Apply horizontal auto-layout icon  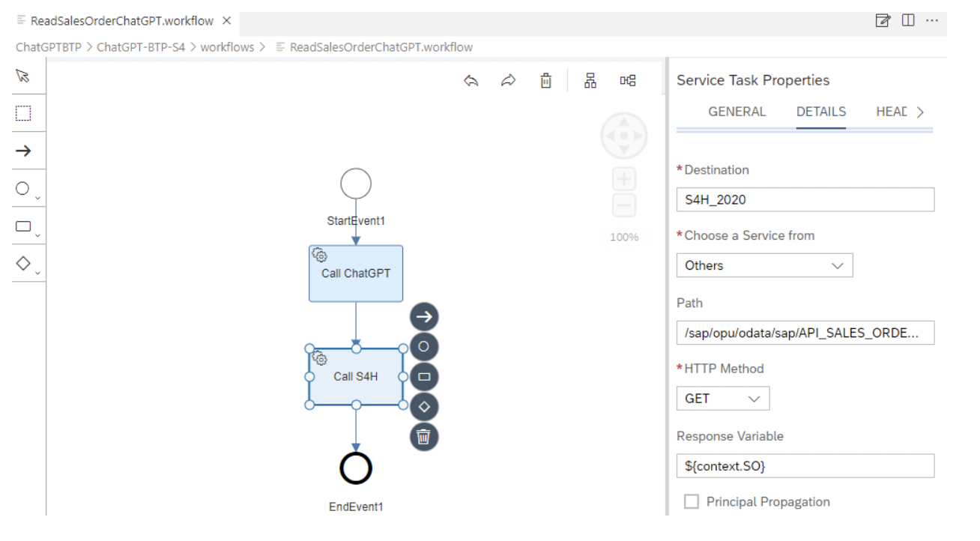(x=628, y=81)
